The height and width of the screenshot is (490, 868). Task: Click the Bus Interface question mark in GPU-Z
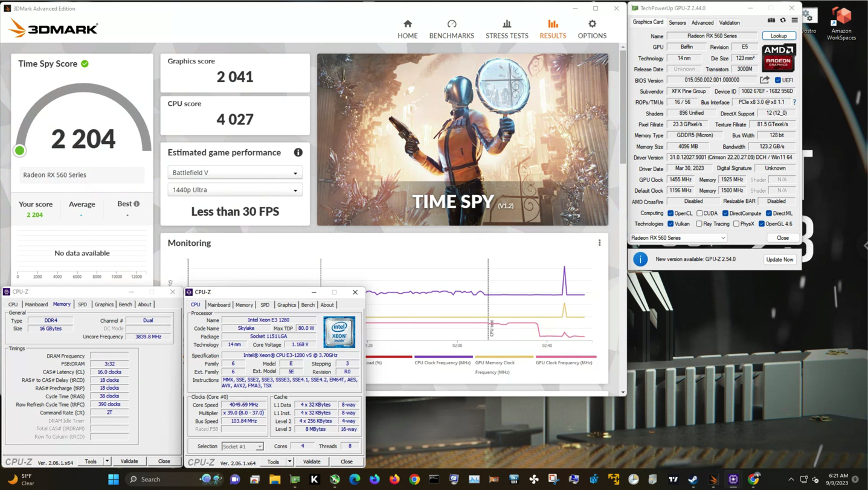click(x=794, y=102)
